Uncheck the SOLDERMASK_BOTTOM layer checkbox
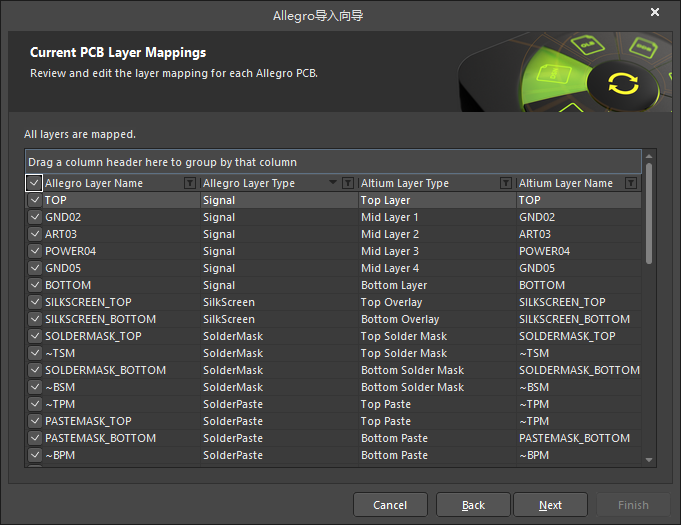This screenshot has width=681, height=525. [x=35, y=370]
